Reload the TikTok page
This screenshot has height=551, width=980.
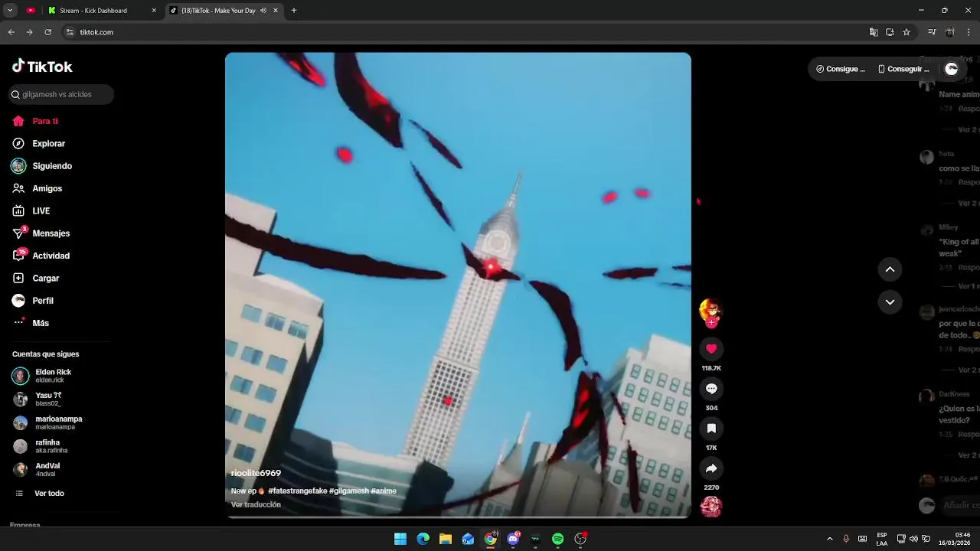click(x=47, y=32)
